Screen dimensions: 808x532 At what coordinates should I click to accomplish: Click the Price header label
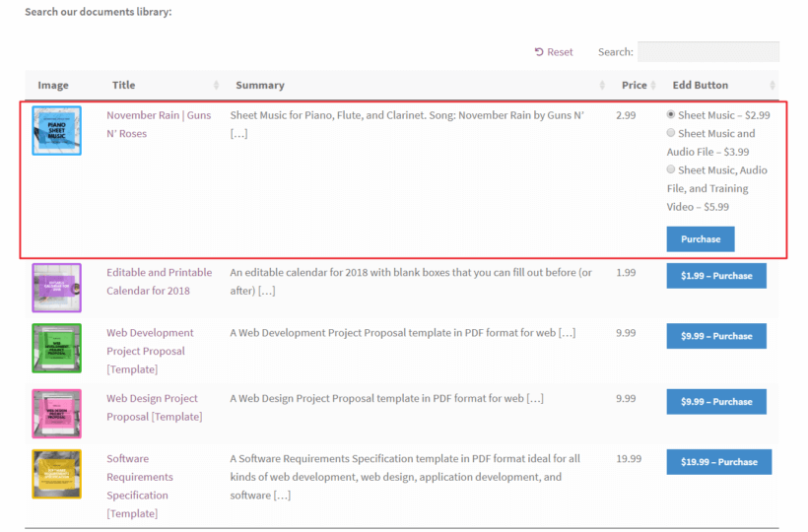pyautogui.click(x=634, y=86)
